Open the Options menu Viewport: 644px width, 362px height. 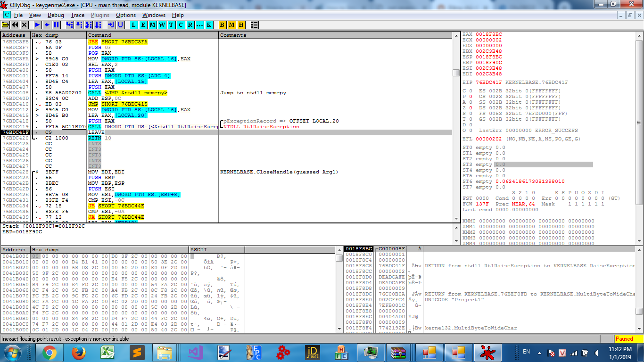[126, 15]
